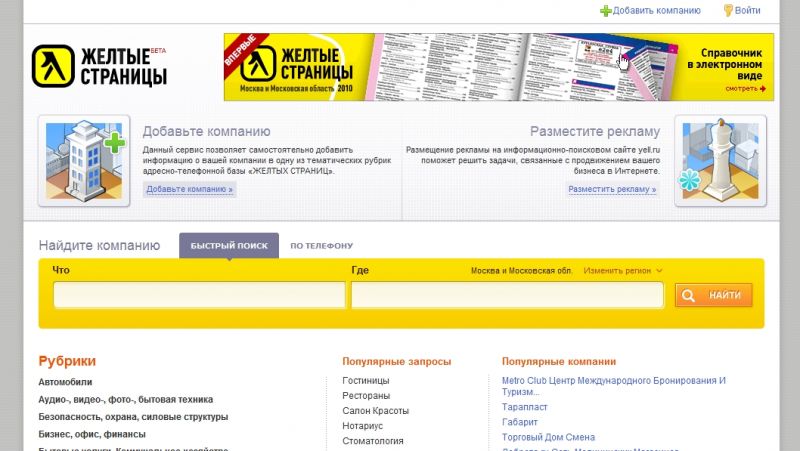
Task: Open Безопасность, охрана, силовые структуры category
Action: 133,417
